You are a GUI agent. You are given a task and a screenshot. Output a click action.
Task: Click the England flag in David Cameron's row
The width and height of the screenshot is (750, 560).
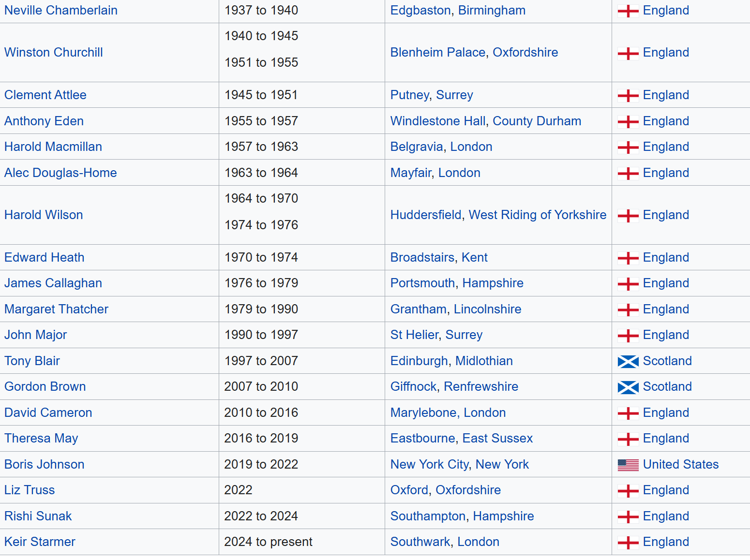click(628, 413)
